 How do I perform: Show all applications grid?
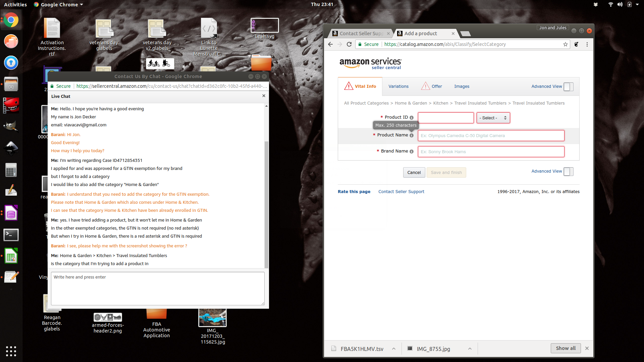pyautogui.click(x=11, y=351)
